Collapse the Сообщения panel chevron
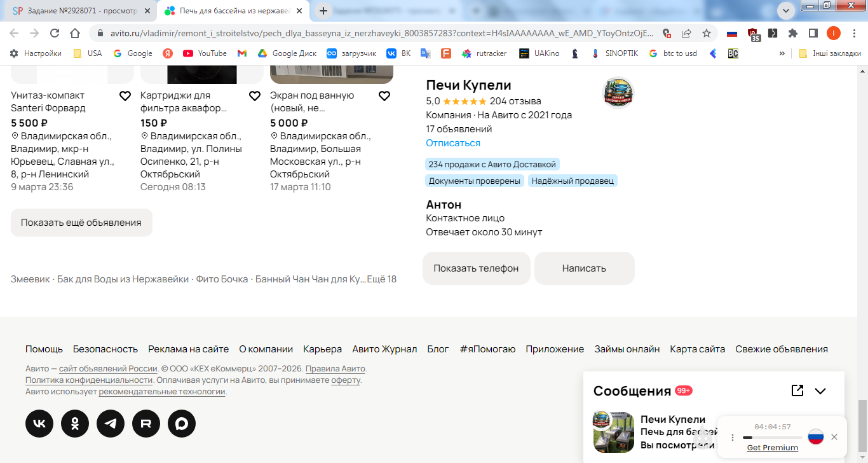The height and width of the screenshot is (463, 868). click(820, 391)
